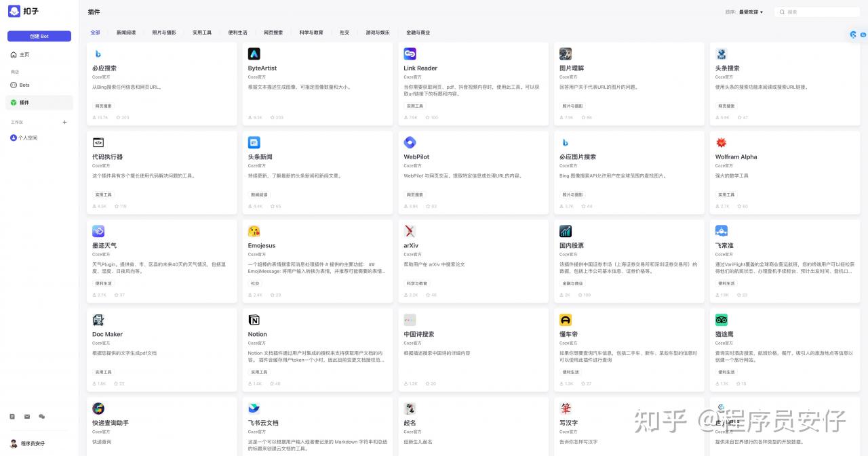Click the 程序员安仔 user avatar
This screenshot has height=456, width=868.
pos(14,444)
